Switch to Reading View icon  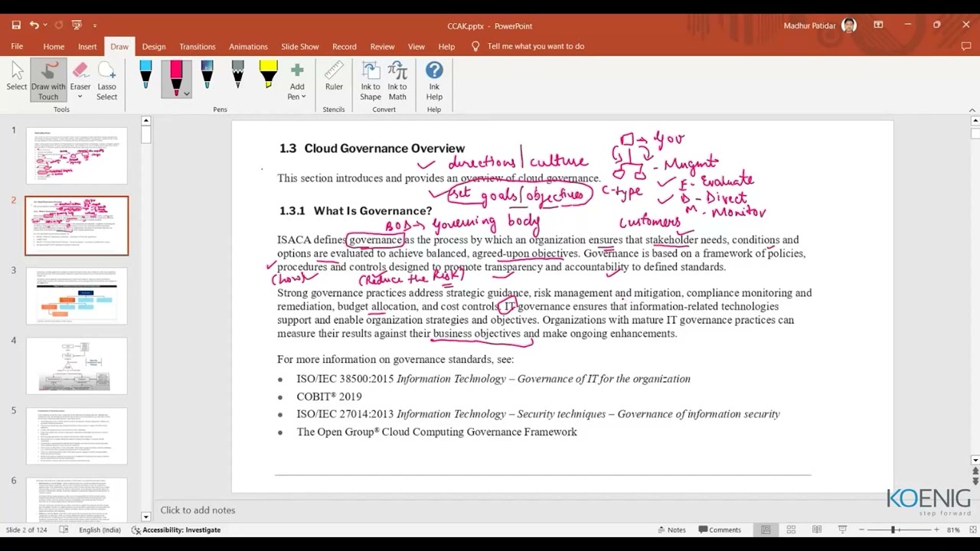point(817,530)
